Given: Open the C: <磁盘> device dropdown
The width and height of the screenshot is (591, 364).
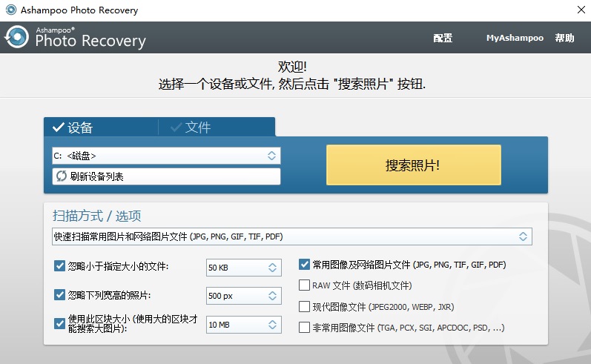Looking at the screenshot, I should [166, 156].
